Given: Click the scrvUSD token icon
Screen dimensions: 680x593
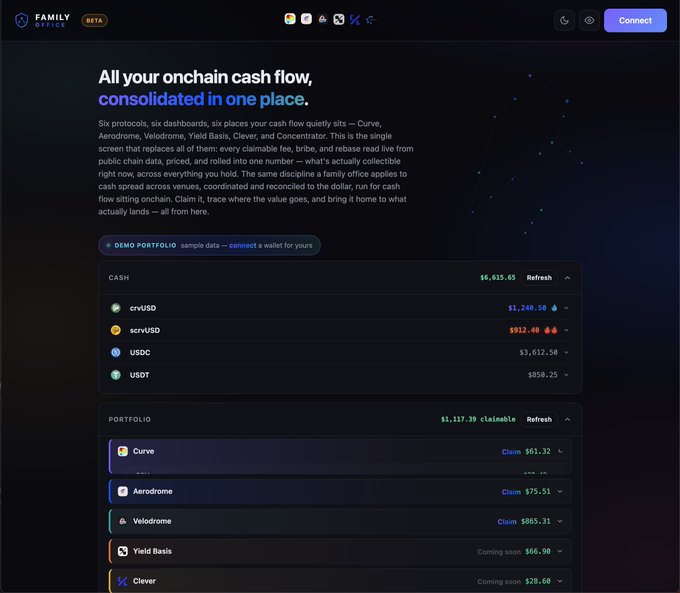Looking at the screenshot, I should tap(116, 330).
